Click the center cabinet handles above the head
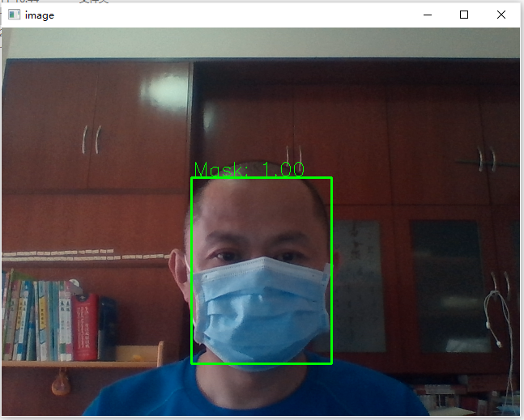 [x=293, y=154]
